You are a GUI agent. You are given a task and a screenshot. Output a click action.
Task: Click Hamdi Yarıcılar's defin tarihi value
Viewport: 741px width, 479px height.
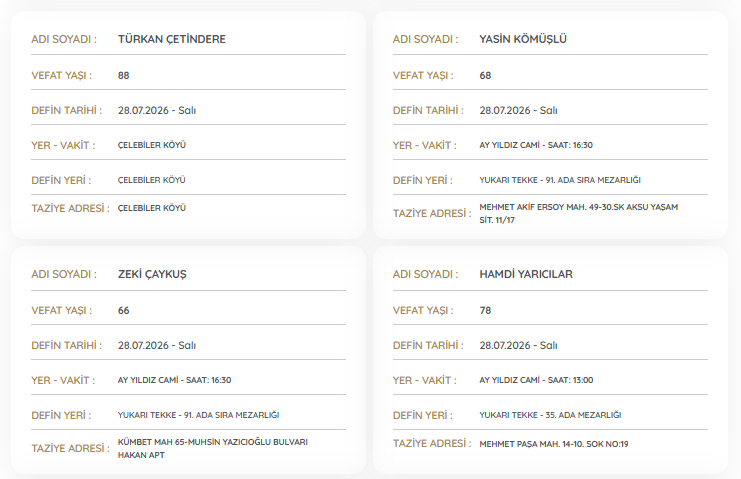(518, 346)
